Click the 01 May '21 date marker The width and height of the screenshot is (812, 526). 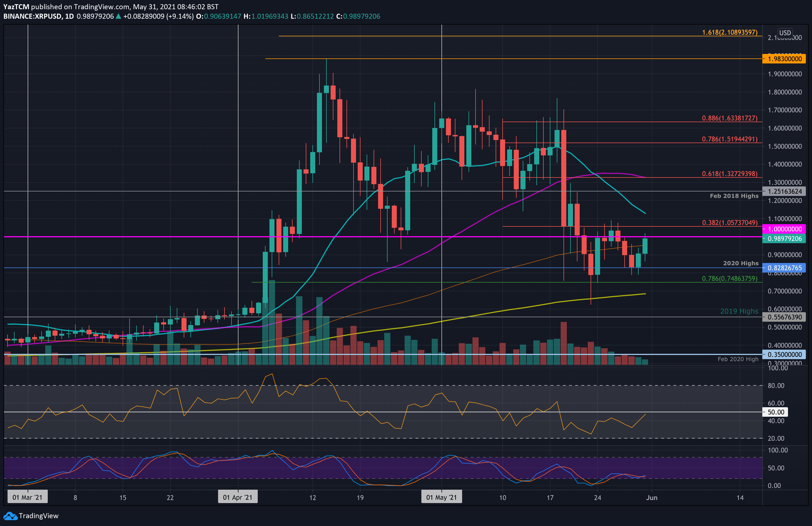[x=441, y=497]
